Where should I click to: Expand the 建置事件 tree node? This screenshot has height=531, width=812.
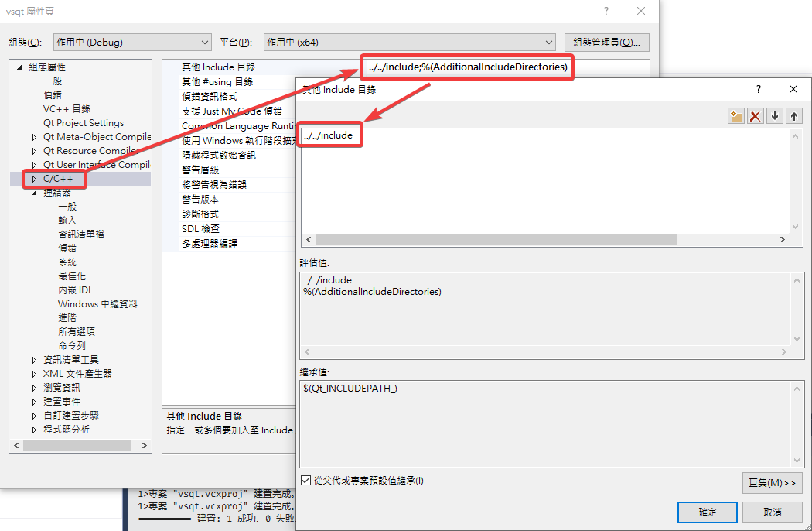(34, 402)
